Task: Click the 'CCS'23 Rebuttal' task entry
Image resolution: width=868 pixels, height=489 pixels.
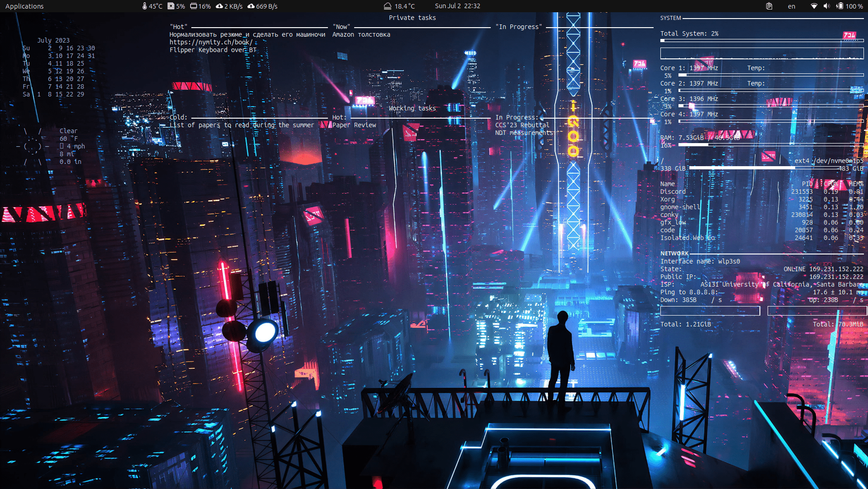Action: tap(522, 125)
